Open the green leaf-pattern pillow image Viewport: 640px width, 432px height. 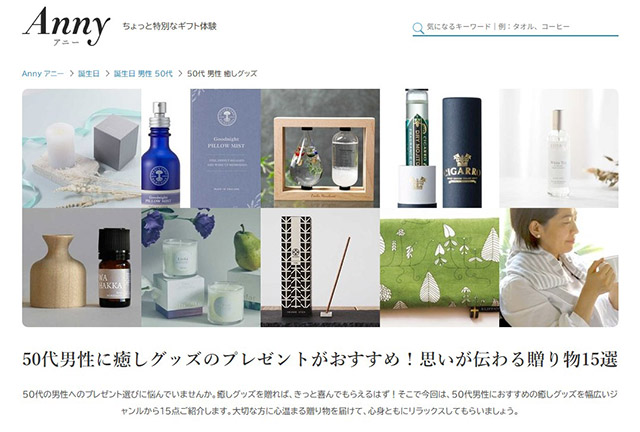[x=439, y=267]
